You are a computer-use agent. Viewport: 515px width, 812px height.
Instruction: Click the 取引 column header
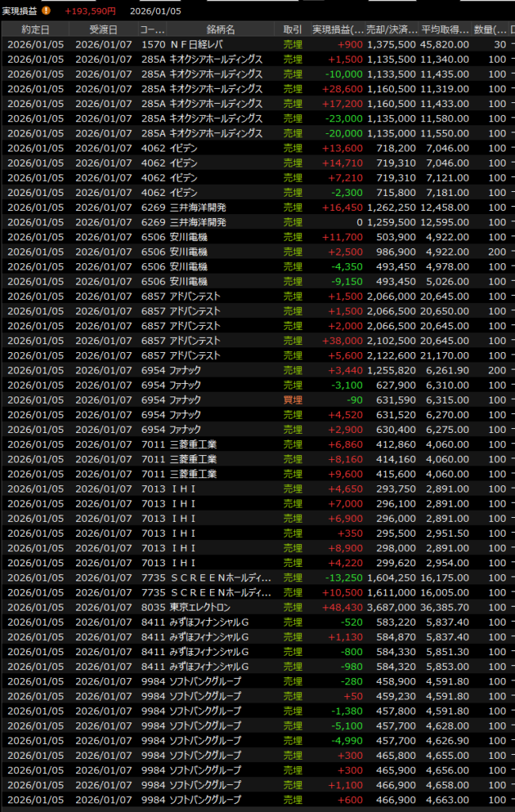coord(292,29)
